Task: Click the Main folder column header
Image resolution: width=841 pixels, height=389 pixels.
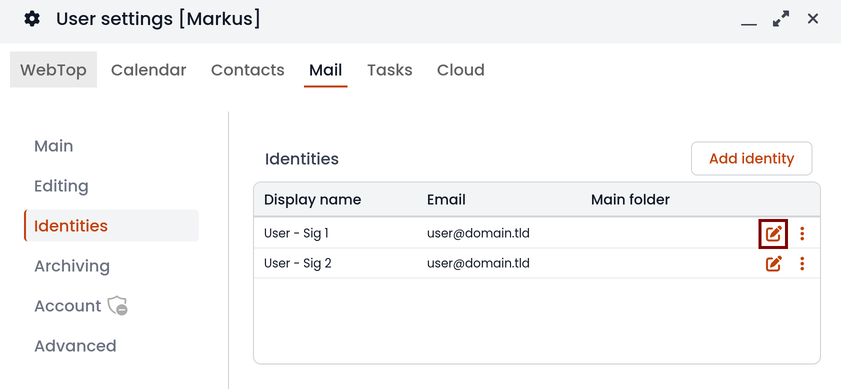Action: coord(630,200)
